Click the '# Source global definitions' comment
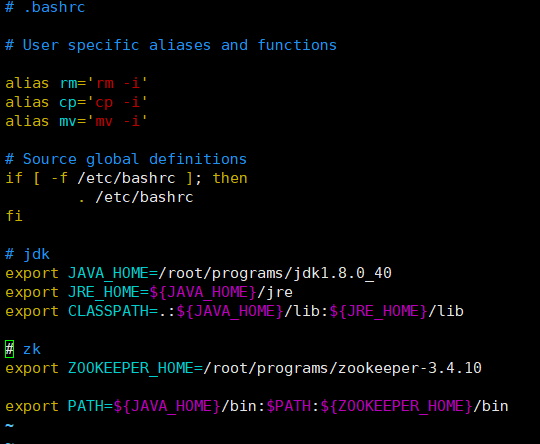Screen dimensions: 540x444 pyautogui.click(x=126, y=159)
